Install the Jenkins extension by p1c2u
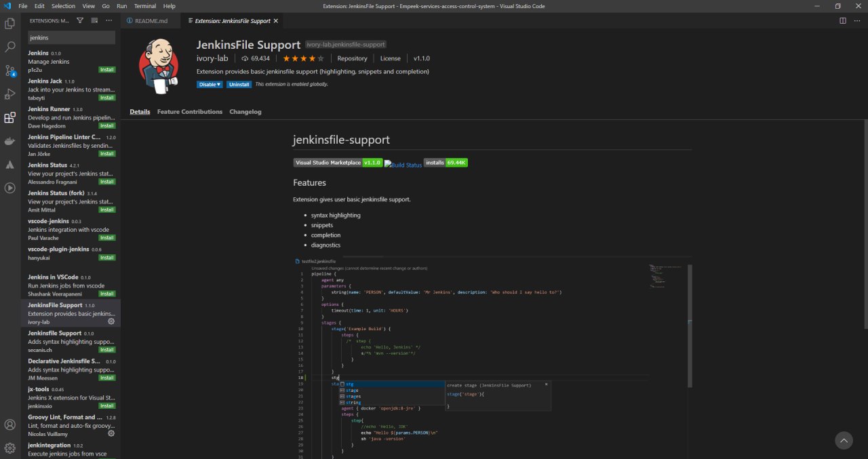Screen dimensions: 868x459 (107, 70)
